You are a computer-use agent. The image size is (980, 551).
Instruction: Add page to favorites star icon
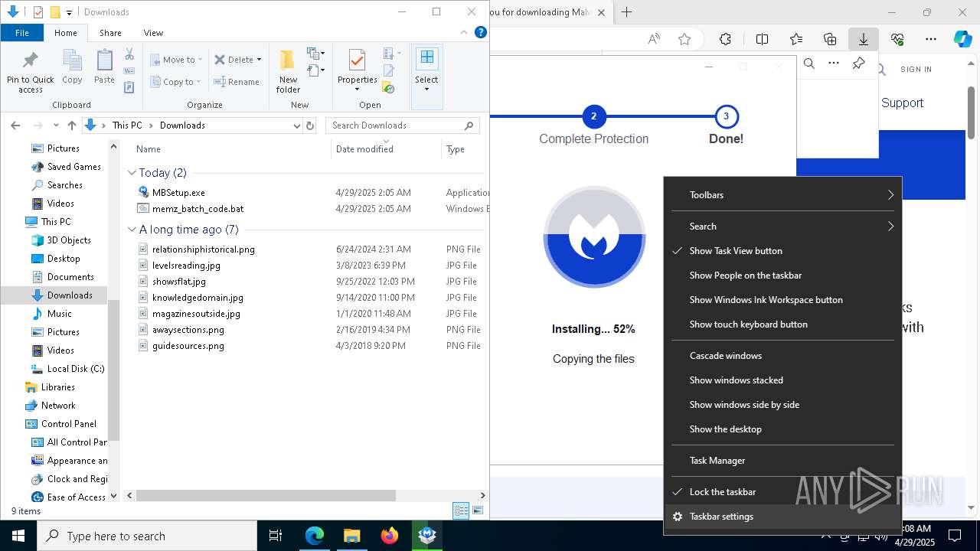coord(684,39)
